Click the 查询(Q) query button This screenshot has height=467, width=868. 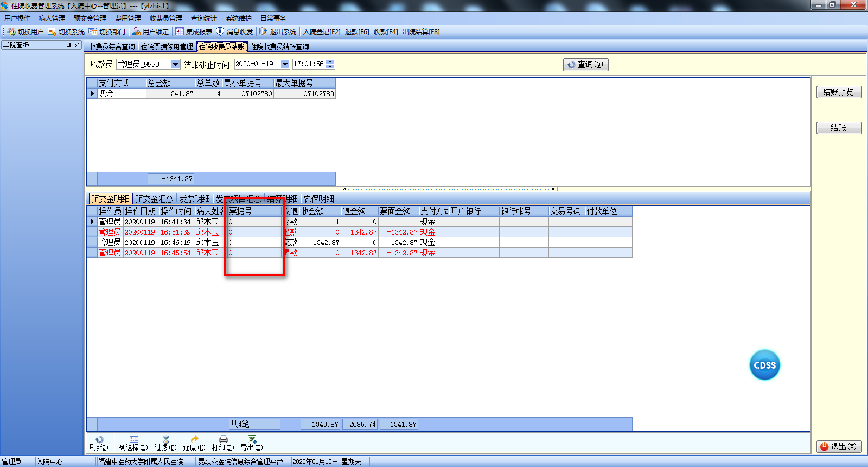[x=586, y=65]
